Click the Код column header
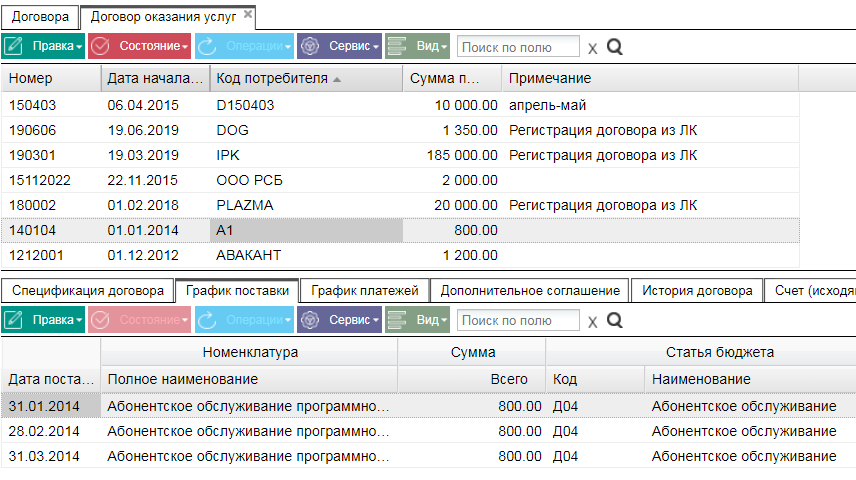 click(x=595, y=379)
